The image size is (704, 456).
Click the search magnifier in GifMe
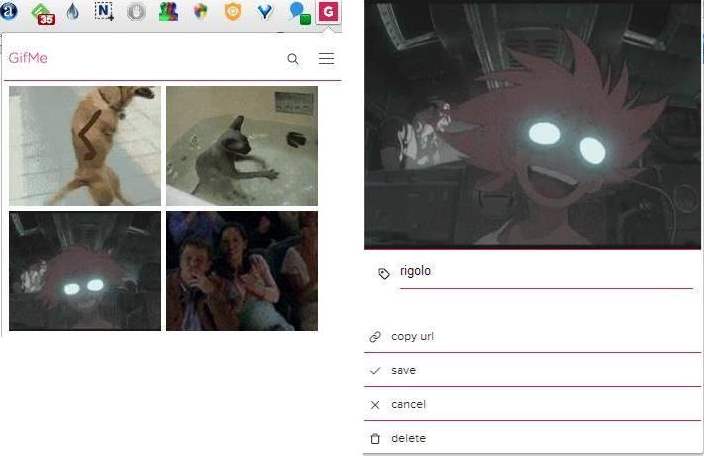tap(293, 59)
